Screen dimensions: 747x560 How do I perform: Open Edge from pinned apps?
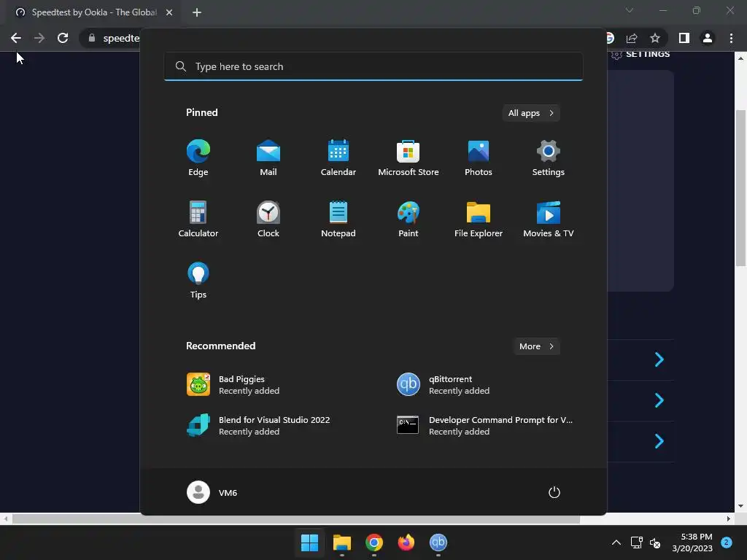coord(198,157)
